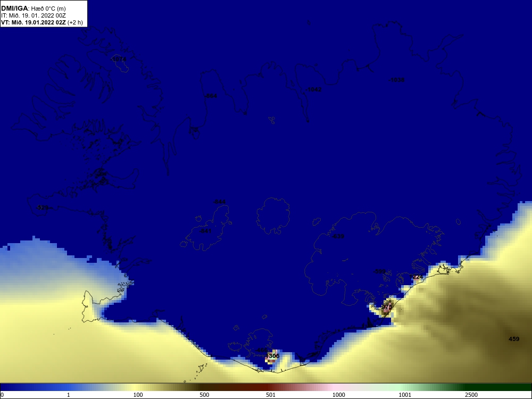Click the 1305 map value
Image resolution: width=532 pixels, height=399 pixels.
[x=273, y=356]
